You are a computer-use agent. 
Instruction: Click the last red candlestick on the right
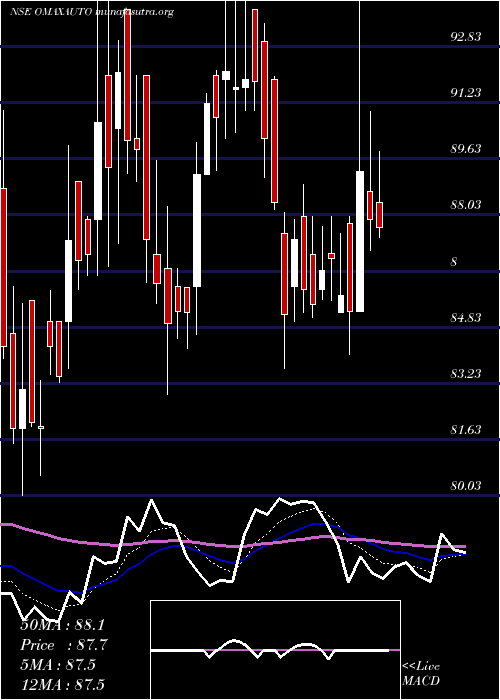379,215
